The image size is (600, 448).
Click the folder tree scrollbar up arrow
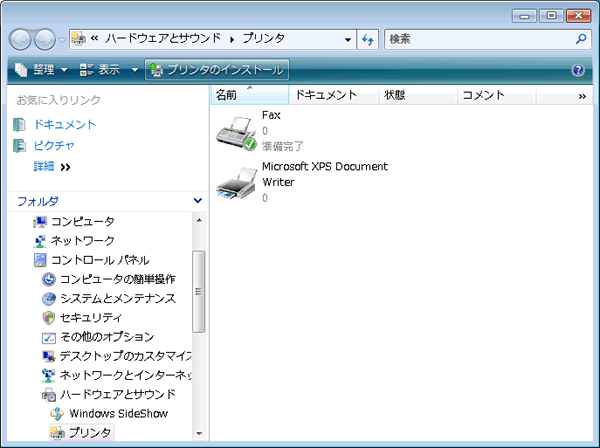pos(199,220)
